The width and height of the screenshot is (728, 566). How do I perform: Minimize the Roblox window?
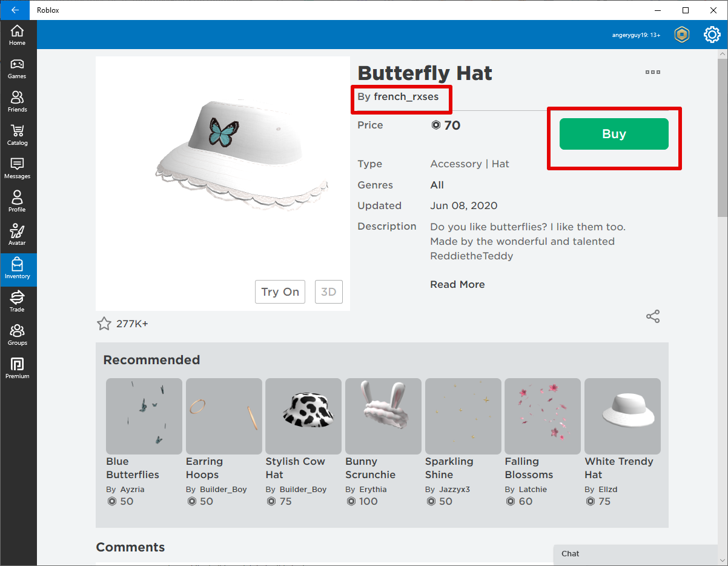pyautogui.click(x=658, y=10)
